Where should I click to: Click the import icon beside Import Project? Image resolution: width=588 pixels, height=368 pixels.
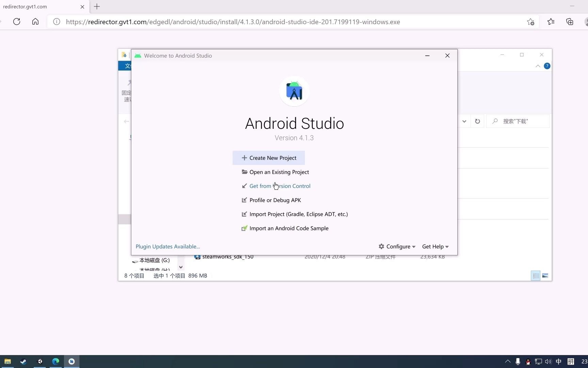point(244,214)
